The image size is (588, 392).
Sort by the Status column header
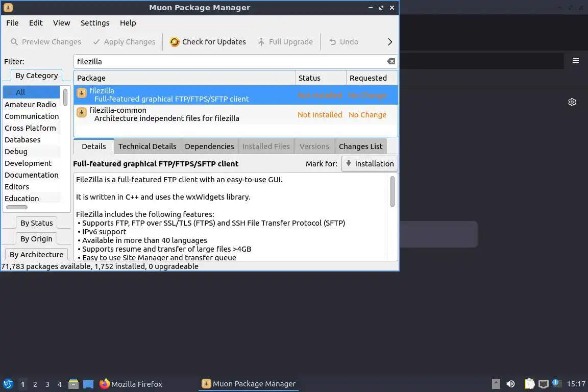click(321, 78)
